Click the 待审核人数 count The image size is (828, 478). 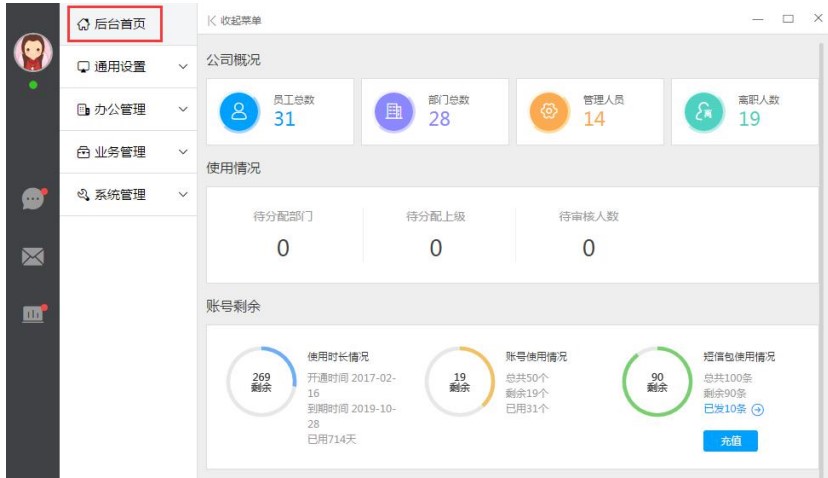588,248
